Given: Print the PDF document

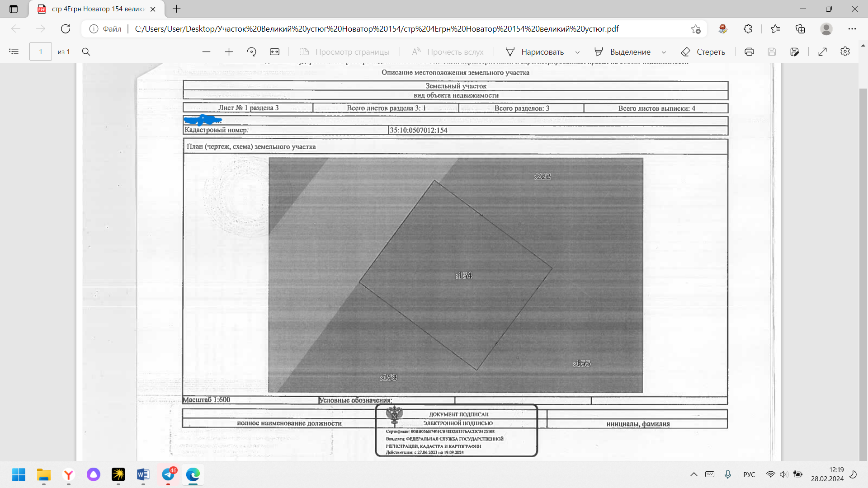Looking at the screenshot, I should tap(749, 52).
